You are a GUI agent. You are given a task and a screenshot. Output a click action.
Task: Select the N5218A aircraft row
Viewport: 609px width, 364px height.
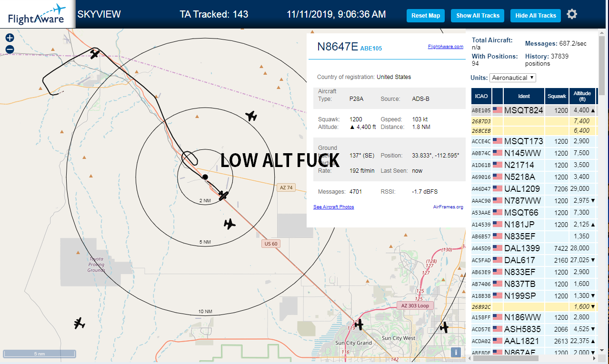coord(533,177)
